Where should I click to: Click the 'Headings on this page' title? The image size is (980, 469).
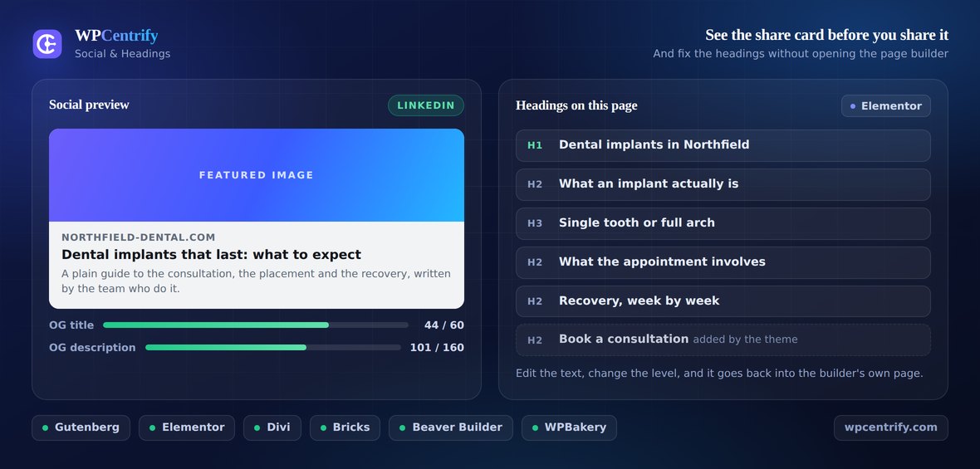576,105
